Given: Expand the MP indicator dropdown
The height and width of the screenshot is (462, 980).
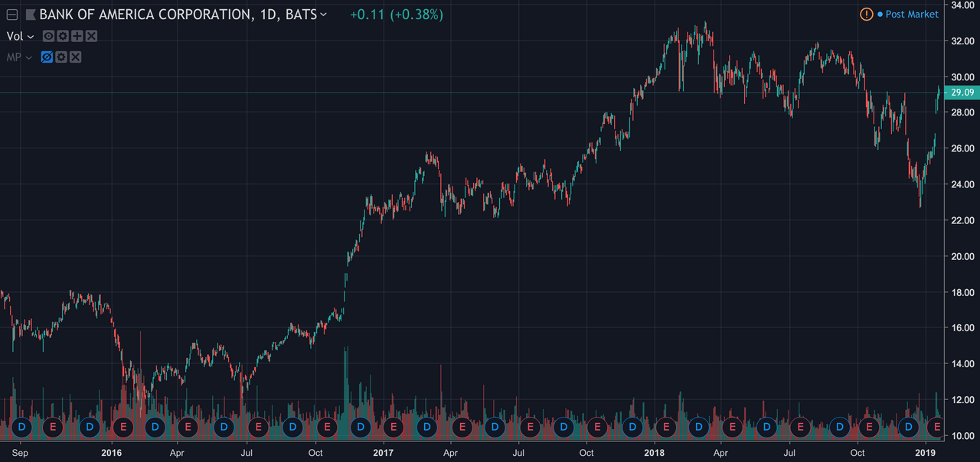Looking at the screenshot, I should [29, 57].
